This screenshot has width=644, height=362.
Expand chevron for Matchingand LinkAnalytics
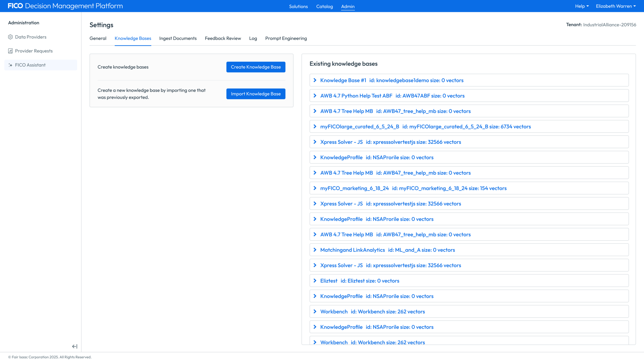point(315,250)
